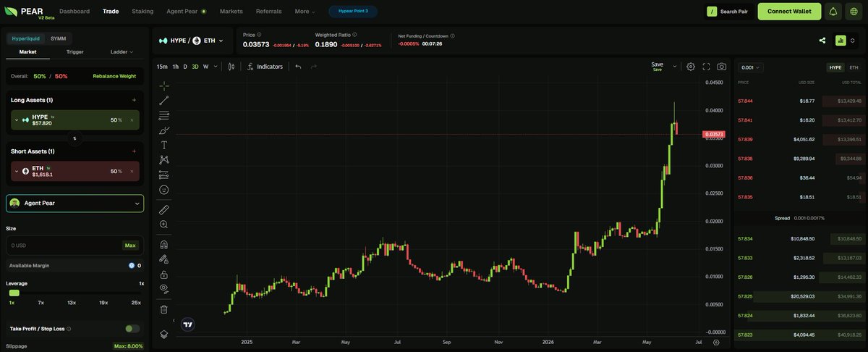The height and width of the screenshot is (352, 868).
Task: Hide all drawings with the eye icon
Action: click(164, 289)
